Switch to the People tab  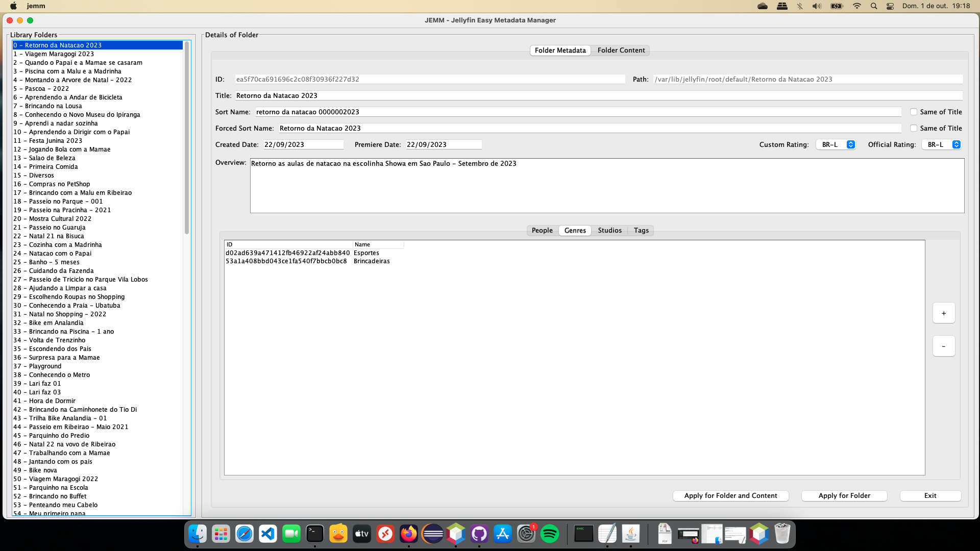[x=542, y=230]
